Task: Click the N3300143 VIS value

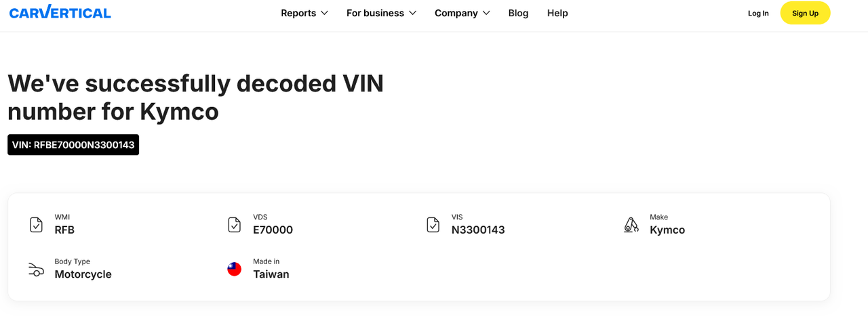Action: (478, 230)
